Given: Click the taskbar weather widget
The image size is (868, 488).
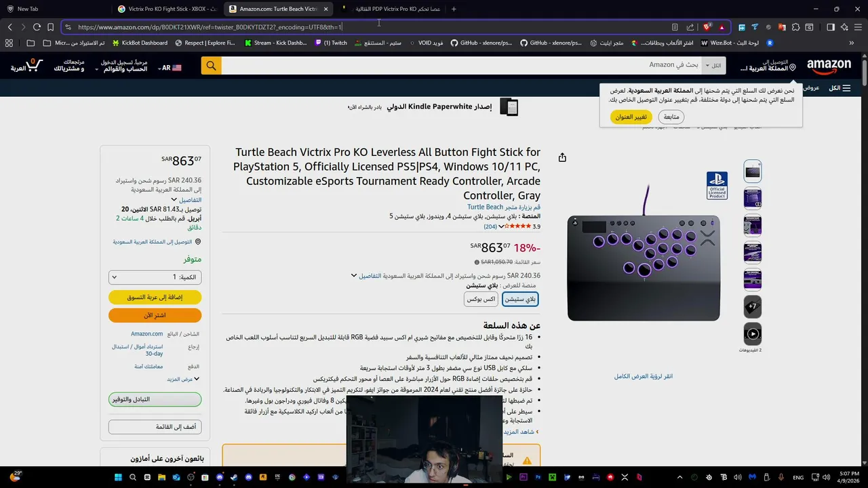Looking at the screenshot, I should pyautogui.click(x=15, y=476).
